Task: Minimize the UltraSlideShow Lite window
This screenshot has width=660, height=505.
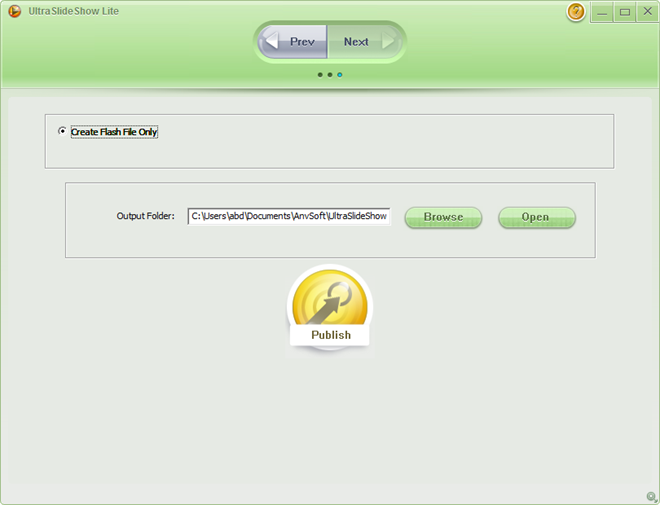Action: (602, 12)
